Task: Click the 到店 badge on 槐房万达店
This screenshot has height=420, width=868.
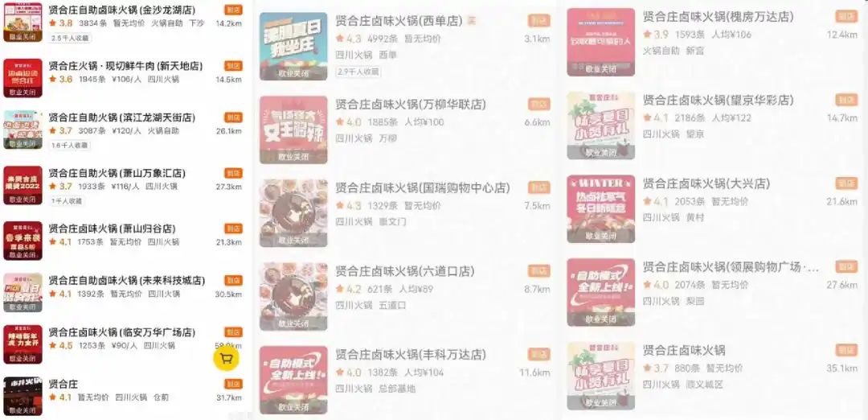Action: tap(846, 16)
